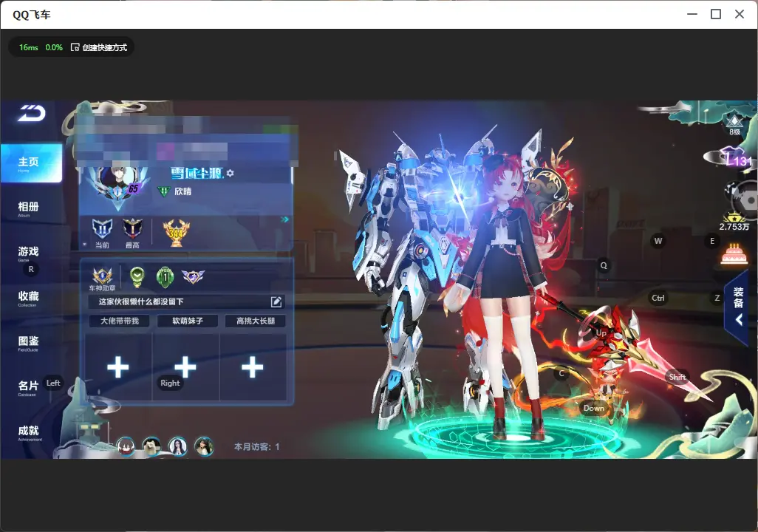Screen dimensions: 758x532
Task: Click the signature text 这家伙很懒什么都没留下
Action: [x=141, y=301]
